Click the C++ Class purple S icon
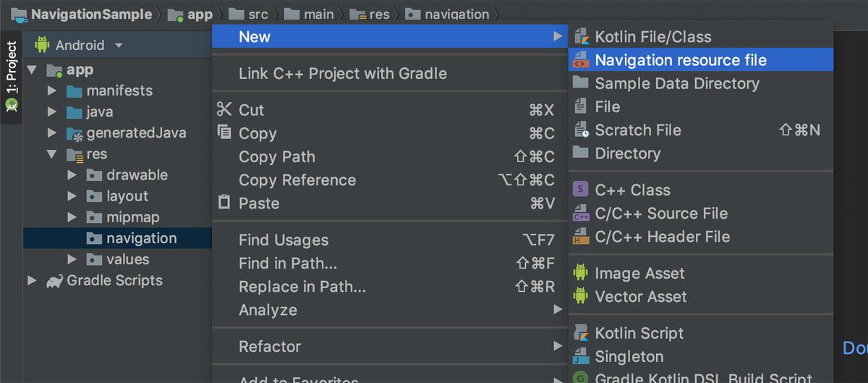Image resolution: width=868 pixels, height=383 pixels. (581, 190)
